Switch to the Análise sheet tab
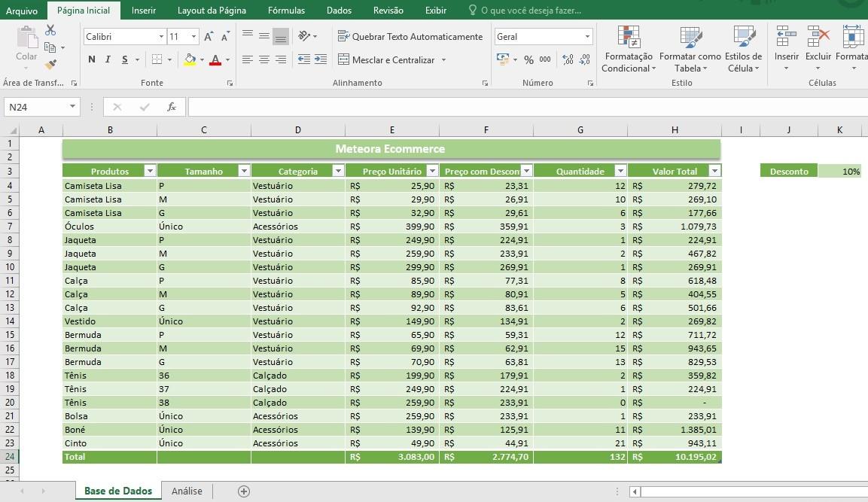 [x=187, y=491]
